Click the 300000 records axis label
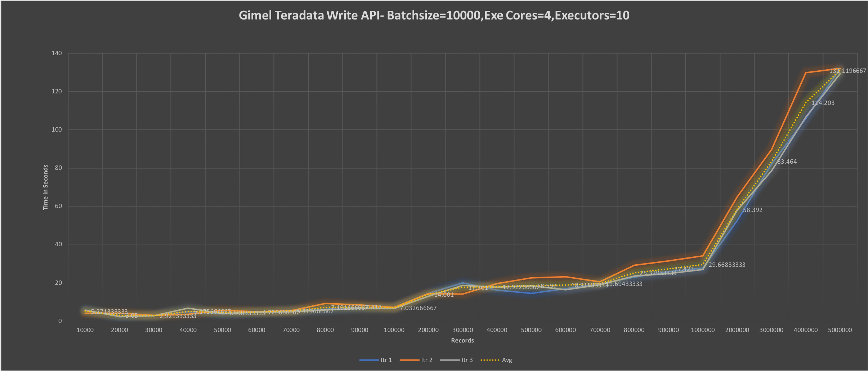 462,330
